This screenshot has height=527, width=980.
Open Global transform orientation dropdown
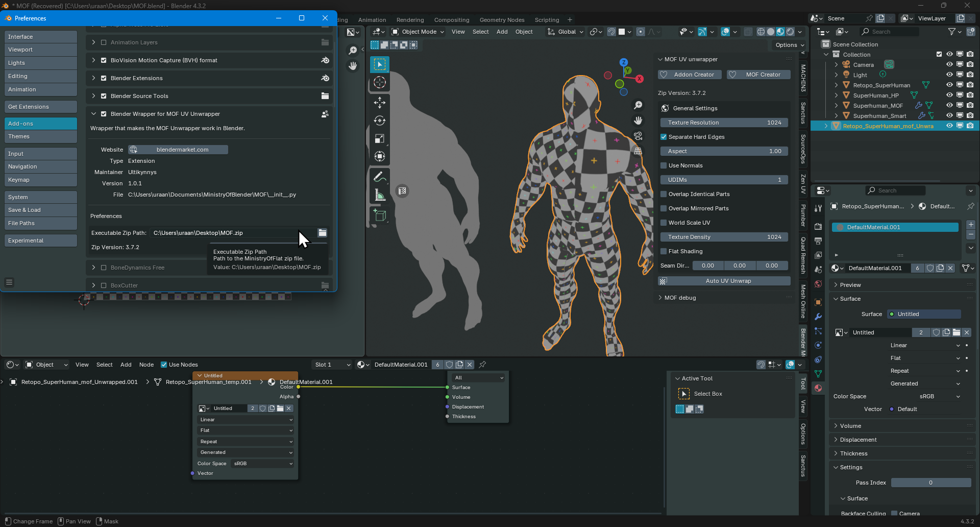point(565,32)
